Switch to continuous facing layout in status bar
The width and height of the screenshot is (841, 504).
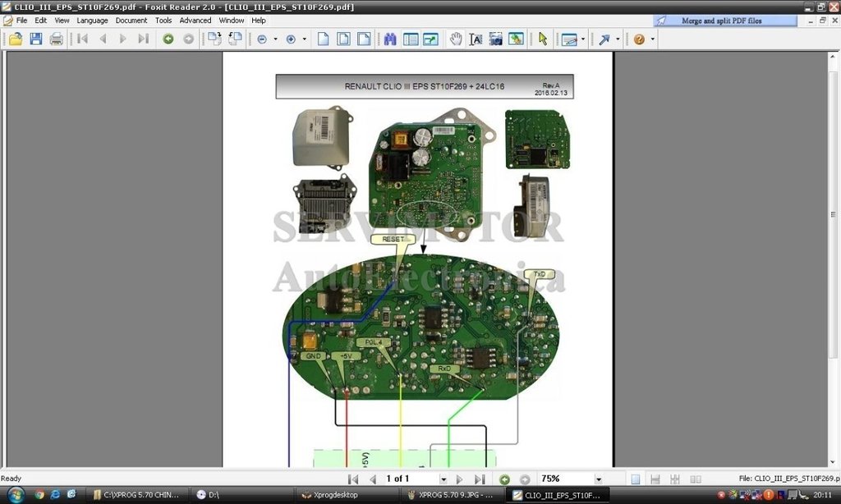point(675,479)
